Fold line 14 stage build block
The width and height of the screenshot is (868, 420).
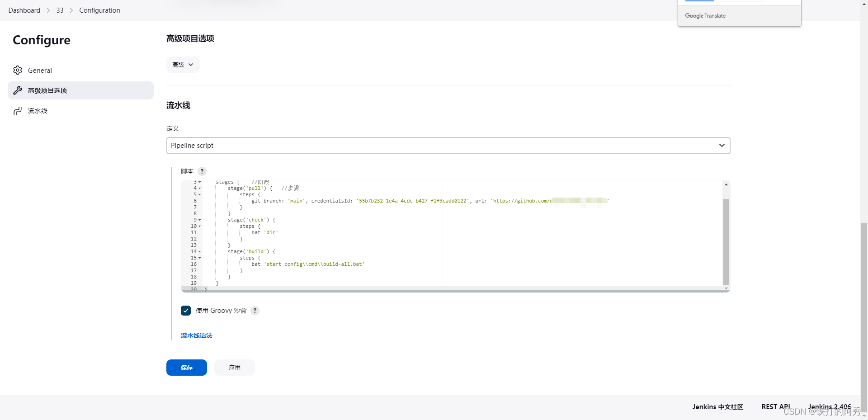(x=200, y=251)
